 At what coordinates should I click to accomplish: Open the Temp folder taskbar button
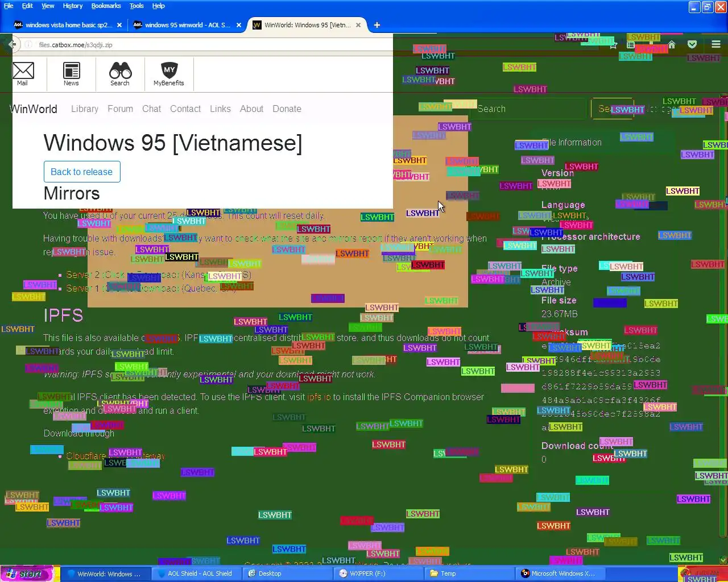469,573
